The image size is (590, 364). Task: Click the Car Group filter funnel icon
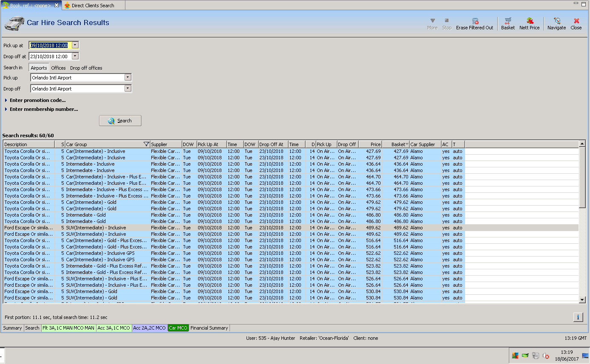point(146,144)
